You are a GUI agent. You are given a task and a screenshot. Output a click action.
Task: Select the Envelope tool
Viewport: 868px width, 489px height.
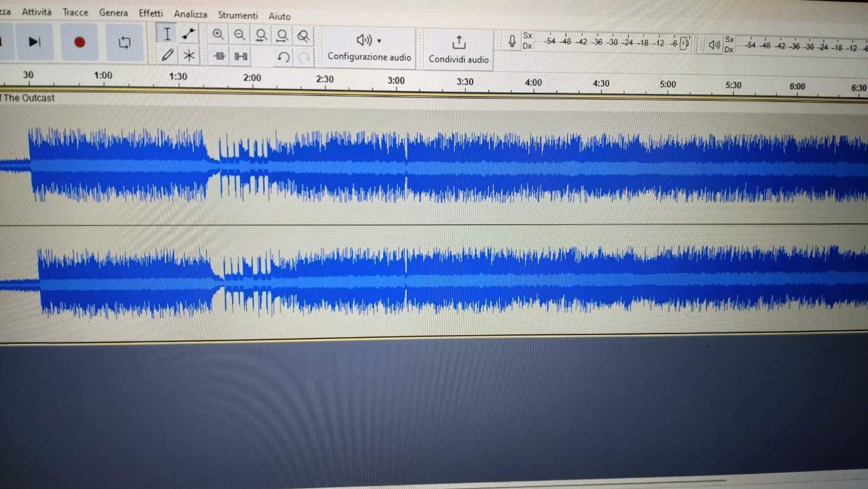pyautogui.click(x=189, y=34)
